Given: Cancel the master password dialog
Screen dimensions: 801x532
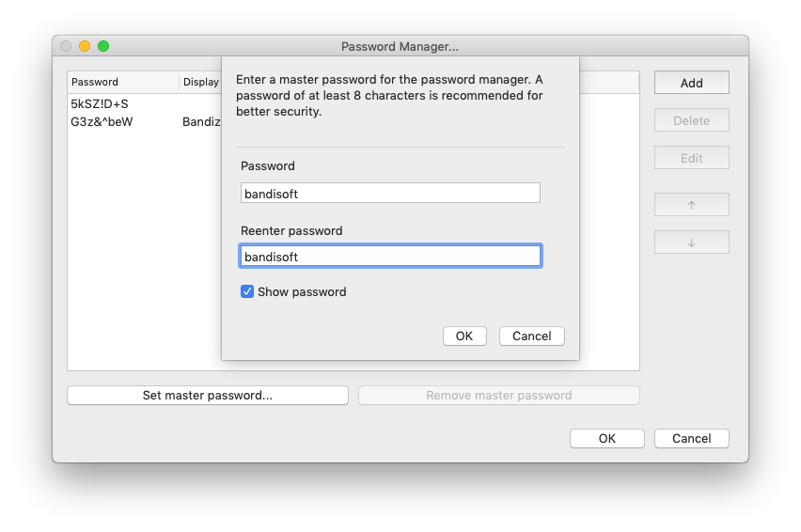Looking at the screenshot, I should click(531, 336).
